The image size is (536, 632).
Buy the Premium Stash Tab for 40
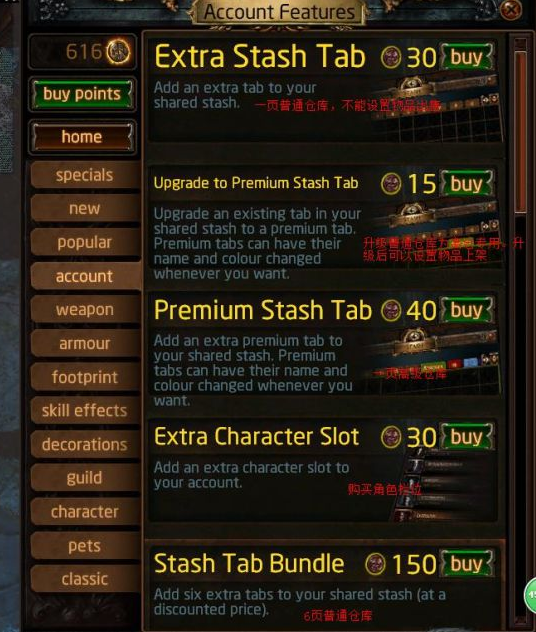467,310
